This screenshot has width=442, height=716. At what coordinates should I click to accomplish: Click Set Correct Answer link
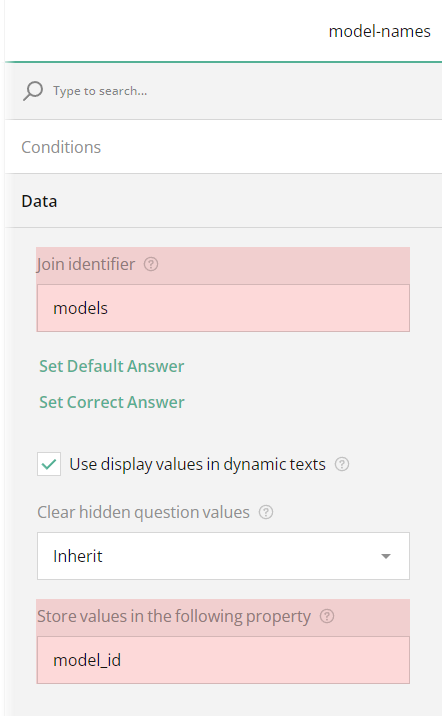112,402
